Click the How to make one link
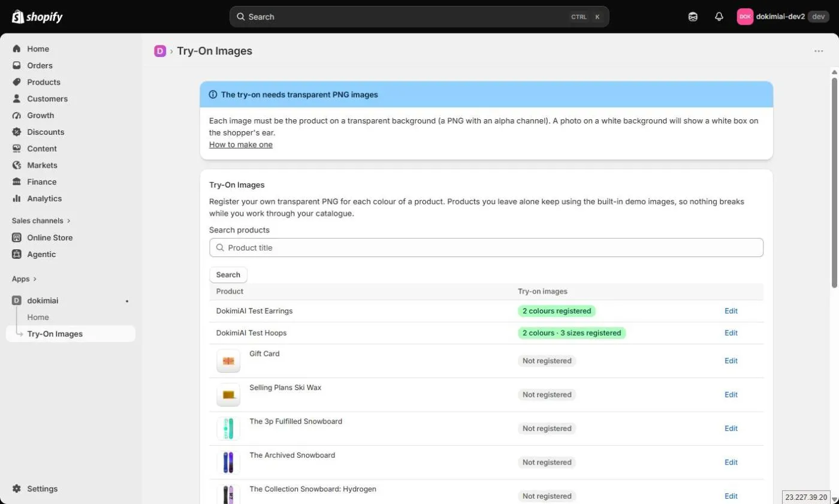 pos(241,144)
